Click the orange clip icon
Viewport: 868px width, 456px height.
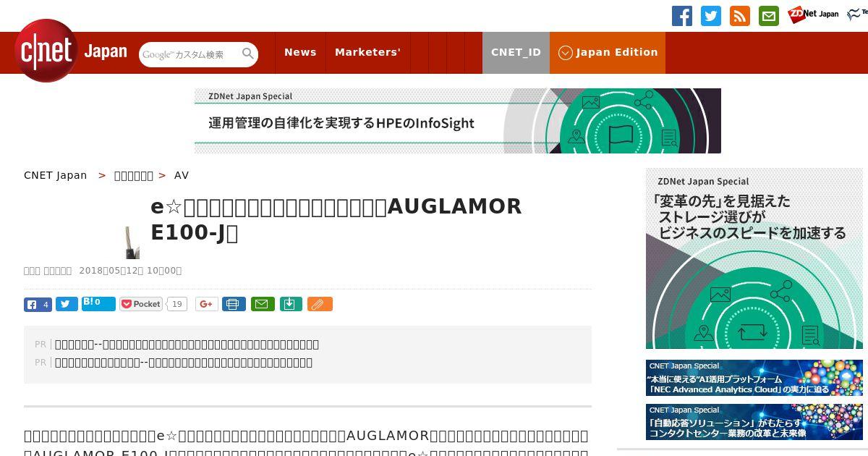pos(320,304)
